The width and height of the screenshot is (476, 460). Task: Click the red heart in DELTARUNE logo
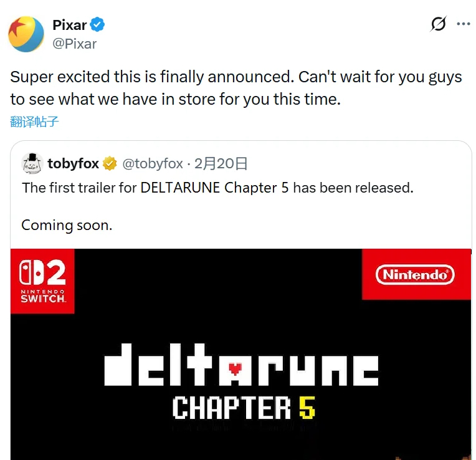235,368
